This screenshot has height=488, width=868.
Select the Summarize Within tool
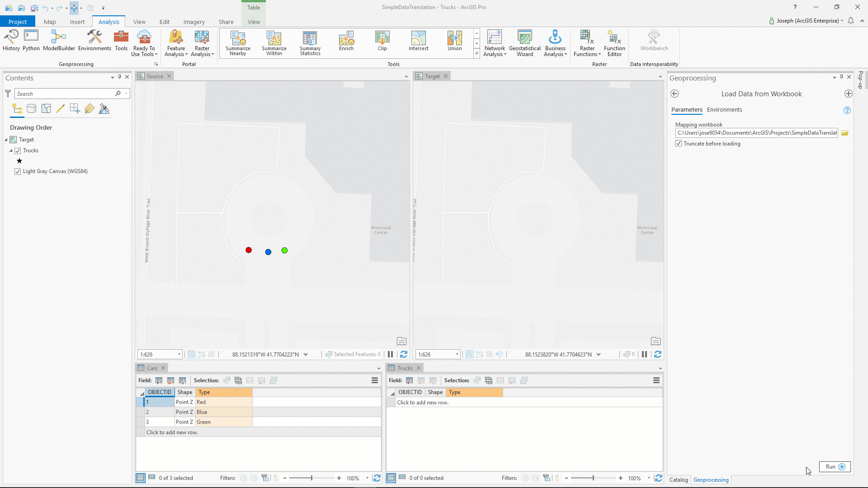[274, 43]
